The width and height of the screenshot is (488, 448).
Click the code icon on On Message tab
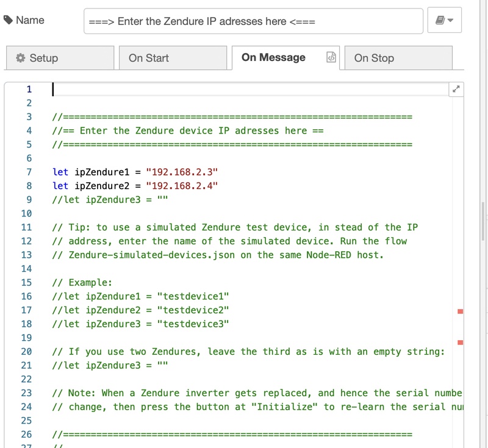tap(331, 57)
